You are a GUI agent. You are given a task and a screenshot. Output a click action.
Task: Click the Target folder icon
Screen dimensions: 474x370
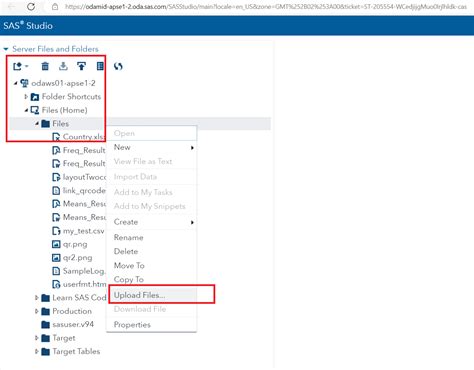pyautogui.click(x=45, y=338)
